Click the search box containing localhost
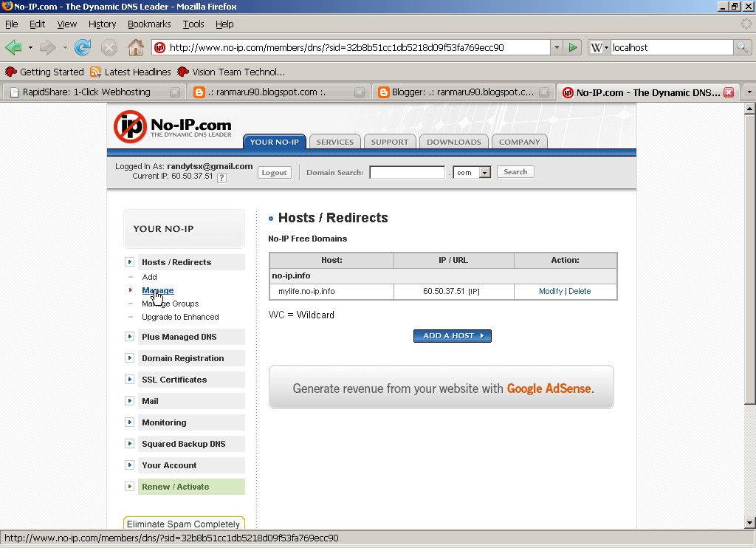756x548 pixels. (672, 47)
